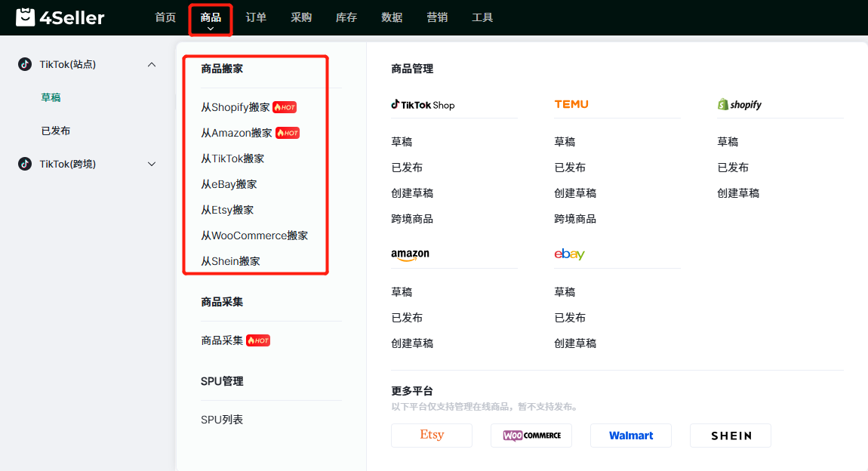Viewport: 868px width, 471px height.
Task: Choose 从WooCommerce搬家 option
Action: [x=254, y=235]
